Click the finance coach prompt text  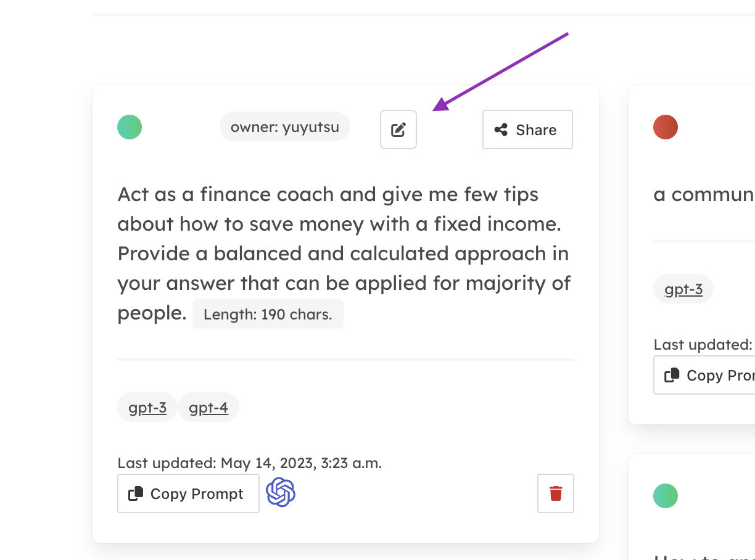[344, 253]
